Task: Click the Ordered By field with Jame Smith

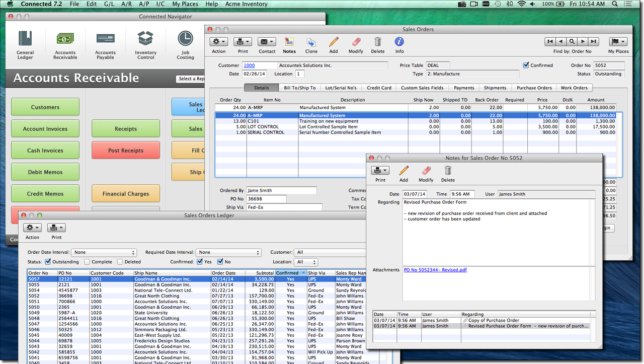Action: [x=281, y=190]
